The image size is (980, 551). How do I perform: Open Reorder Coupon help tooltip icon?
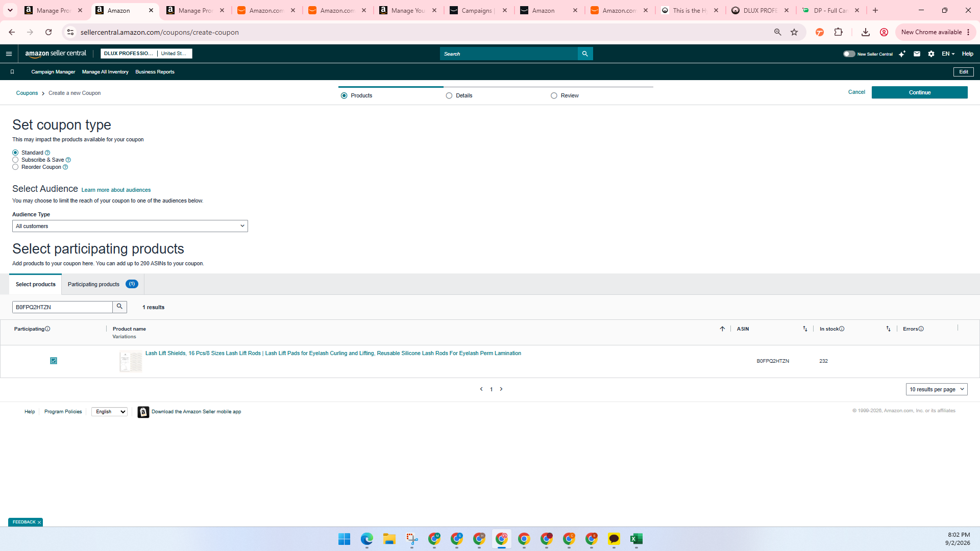pyautogui.click(x=65, y=167)
